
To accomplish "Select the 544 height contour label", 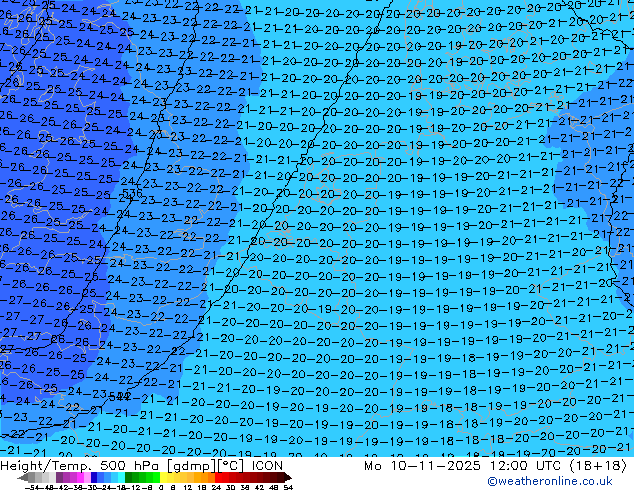I will click(120, 396).
